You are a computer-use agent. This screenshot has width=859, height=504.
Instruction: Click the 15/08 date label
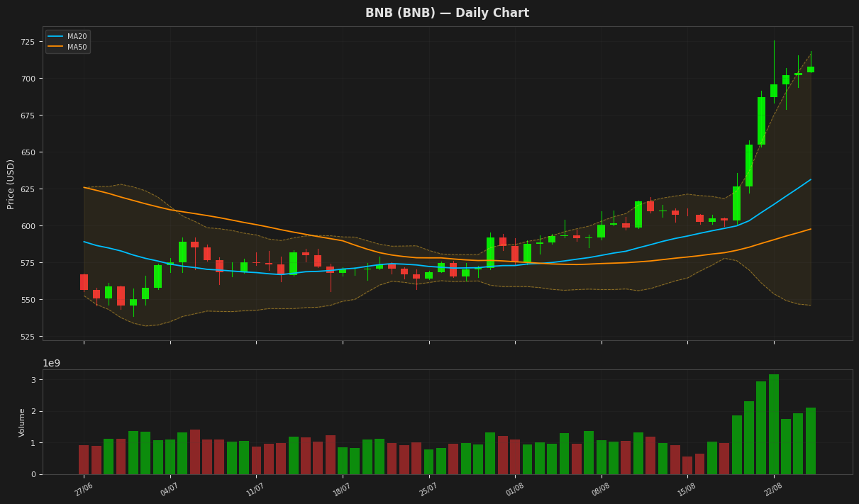pyautogui.click(x=687, y=489)
